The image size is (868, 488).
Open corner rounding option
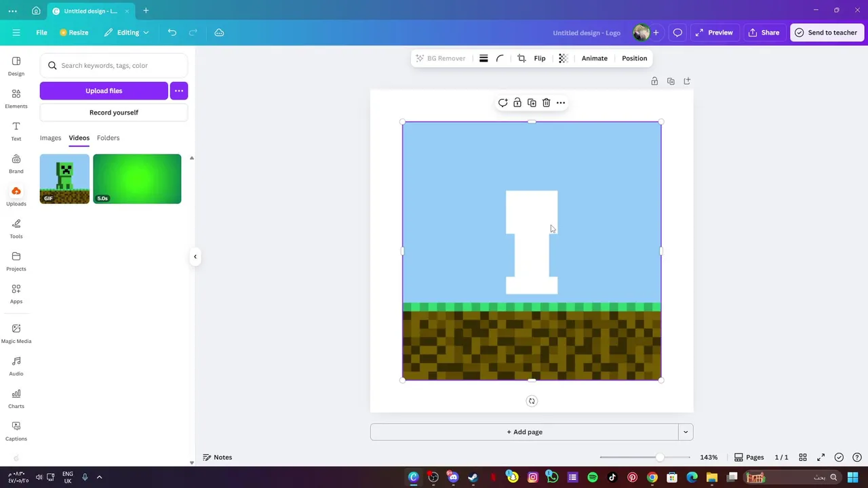(x=500, y=58)
